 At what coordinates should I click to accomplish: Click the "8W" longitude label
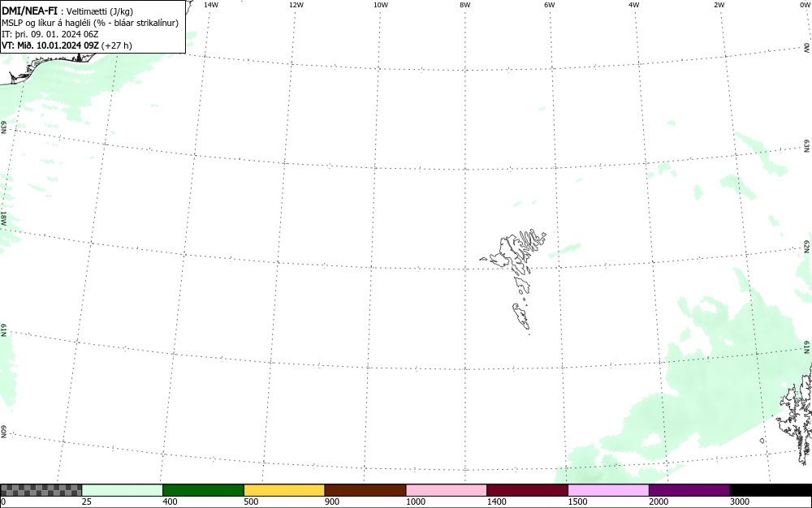click(465, 5)
